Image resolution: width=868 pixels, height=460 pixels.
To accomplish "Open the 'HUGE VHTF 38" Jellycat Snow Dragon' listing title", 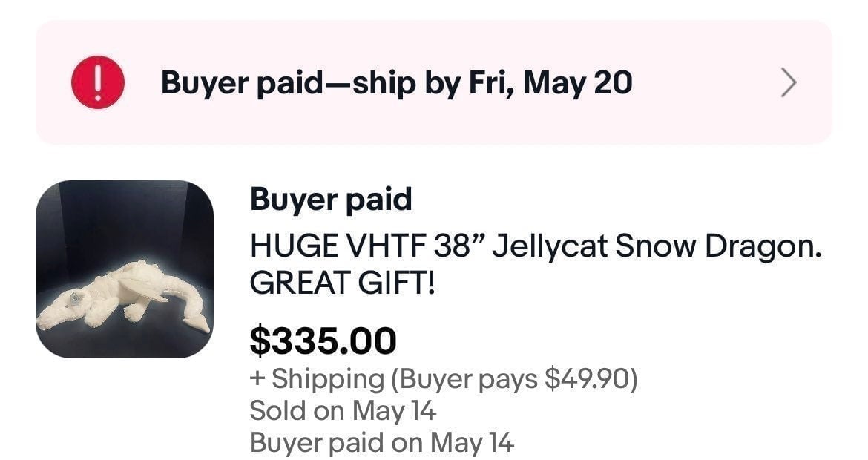I will [536, 246].
